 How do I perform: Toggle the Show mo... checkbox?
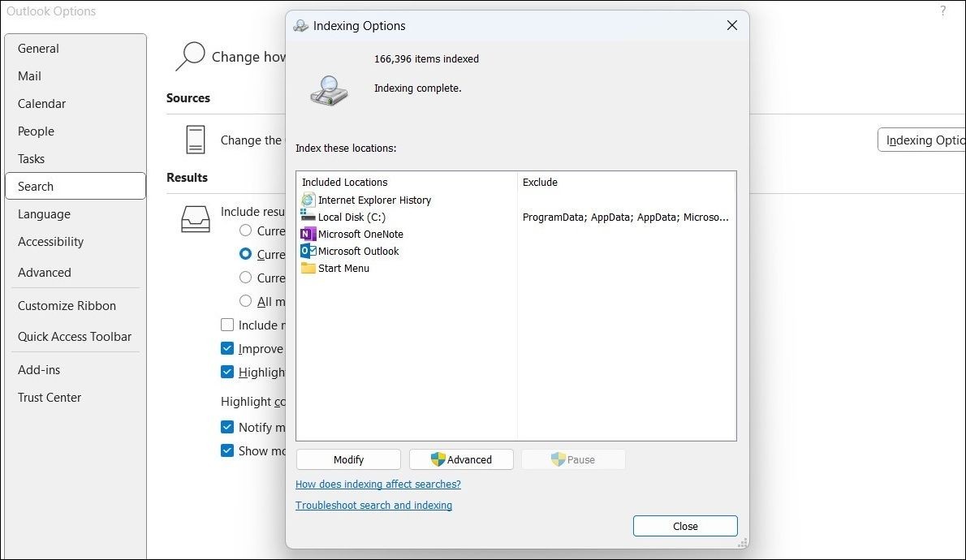(227, 450)
